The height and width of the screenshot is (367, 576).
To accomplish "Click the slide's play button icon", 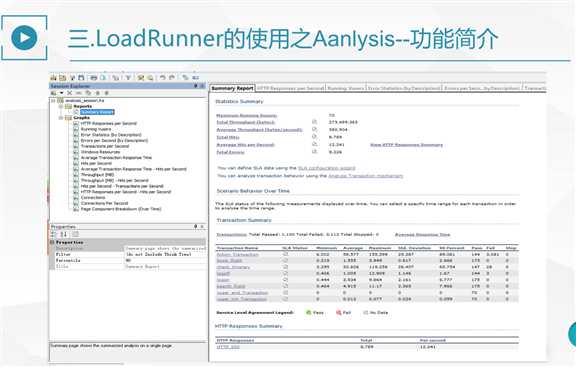I will pos(24,37).
